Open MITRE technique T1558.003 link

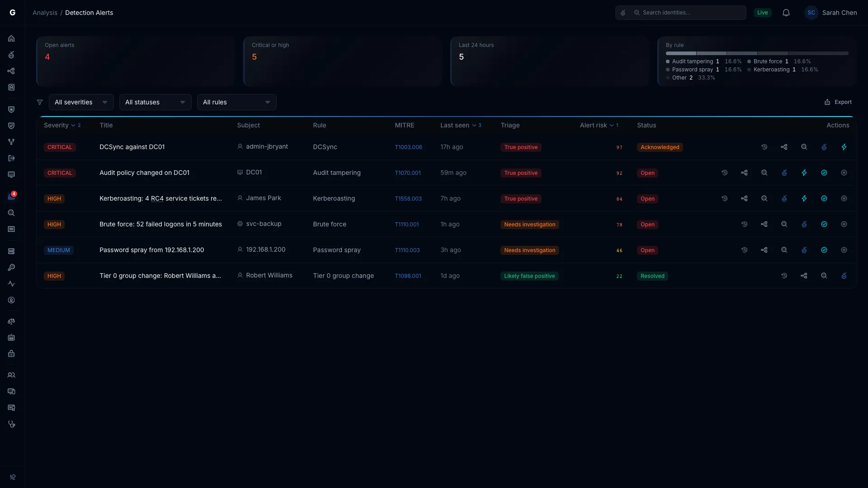point(408,199)
